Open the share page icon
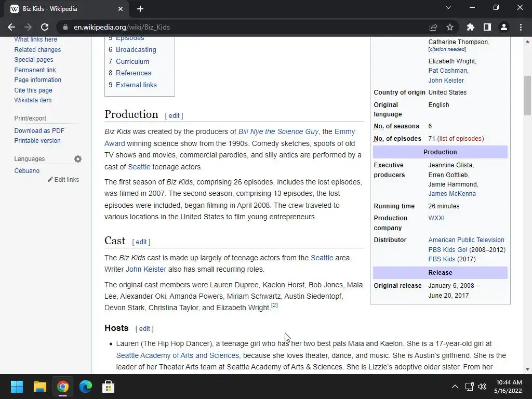Screen dimensions: 532x399 tap(433, 27)
